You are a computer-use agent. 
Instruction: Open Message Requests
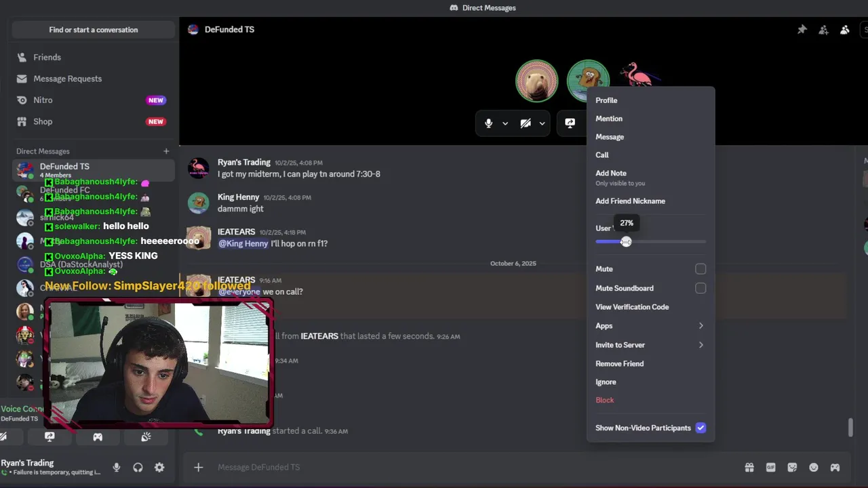coord(94,79)
